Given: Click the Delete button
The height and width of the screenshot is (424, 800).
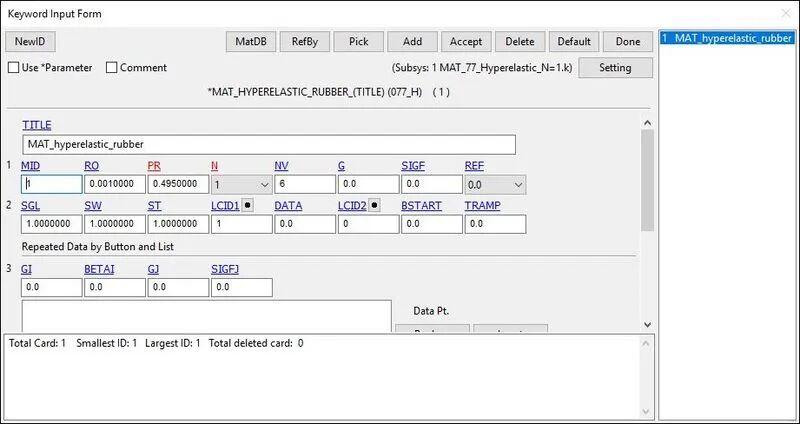Looking at the screenshot, I should (x=520, y=42).
